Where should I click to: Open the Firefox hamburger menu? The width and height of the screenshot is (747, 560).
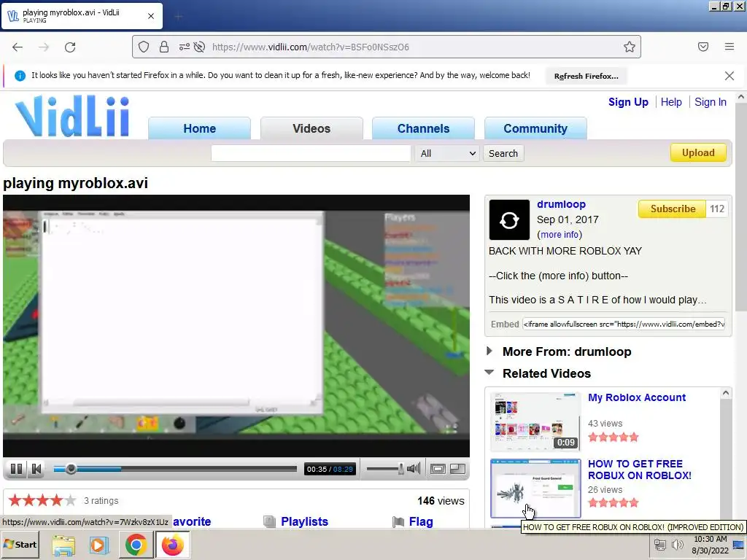(x=729, y=47)
